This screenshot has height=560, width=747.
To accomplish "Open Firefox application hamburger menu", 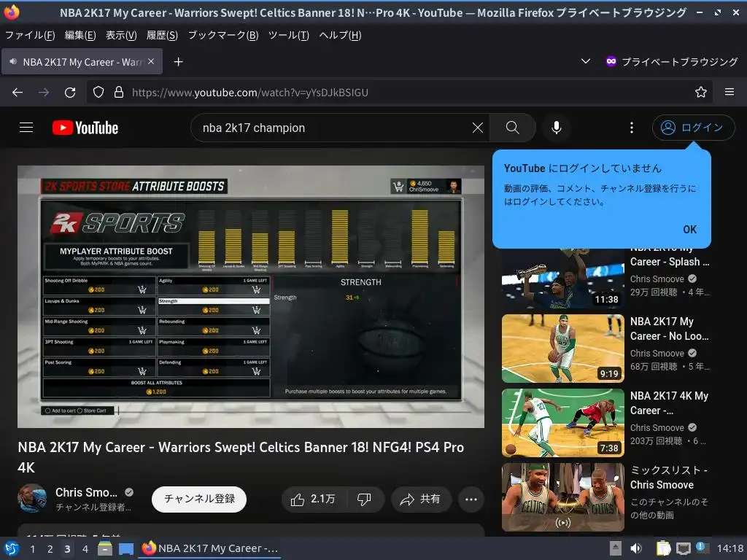I will (x=729, y=92).
